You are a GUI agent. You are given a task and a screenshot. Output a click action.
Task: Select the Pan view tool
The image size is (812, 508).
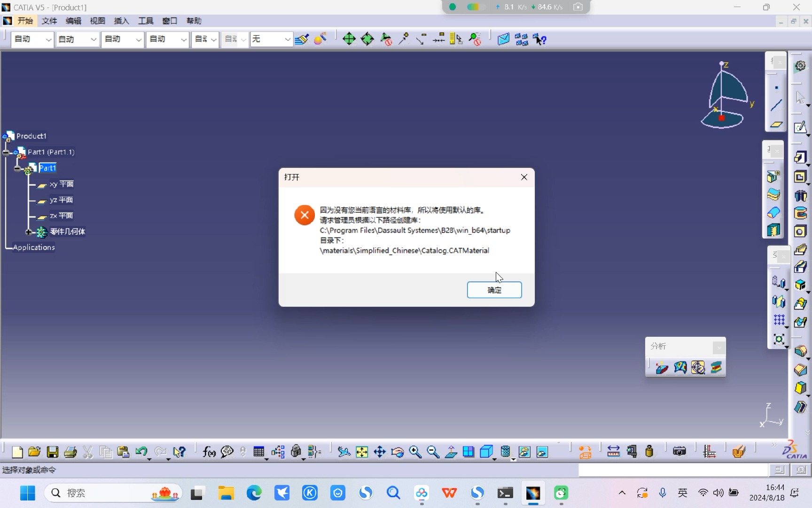(x=380, y=452)
